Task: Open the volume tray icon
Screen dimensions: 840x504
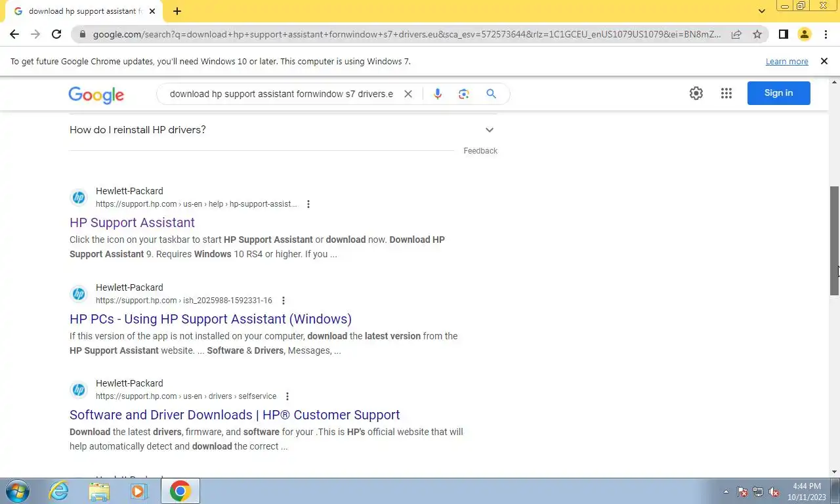Action: [774, 492]
